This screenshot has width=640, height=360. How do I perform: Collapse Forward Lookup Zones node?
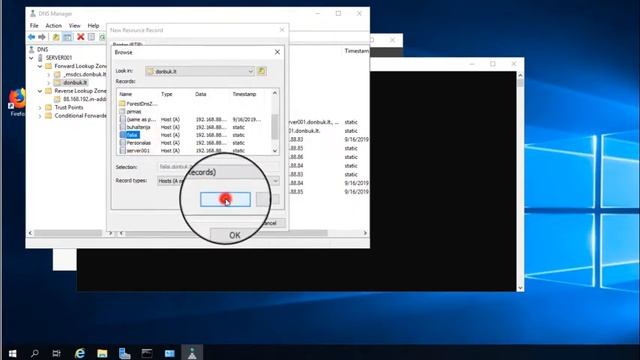40,66
